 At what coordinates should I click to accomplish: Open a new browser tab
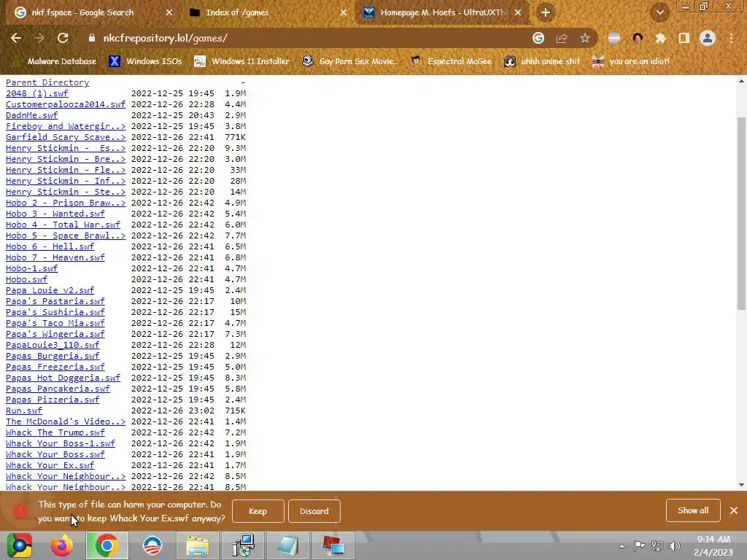pos(546,12)
